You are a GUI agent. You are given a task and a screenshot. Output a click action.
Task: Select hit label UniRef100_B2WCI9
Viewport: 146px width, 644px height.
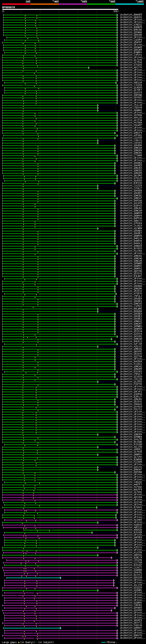pyautogui.click(x=131, y=557)
